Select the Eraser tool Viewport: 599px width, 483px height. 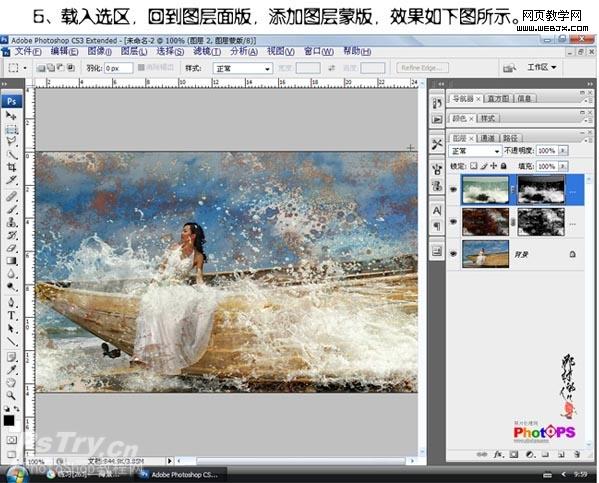point(11,248)
